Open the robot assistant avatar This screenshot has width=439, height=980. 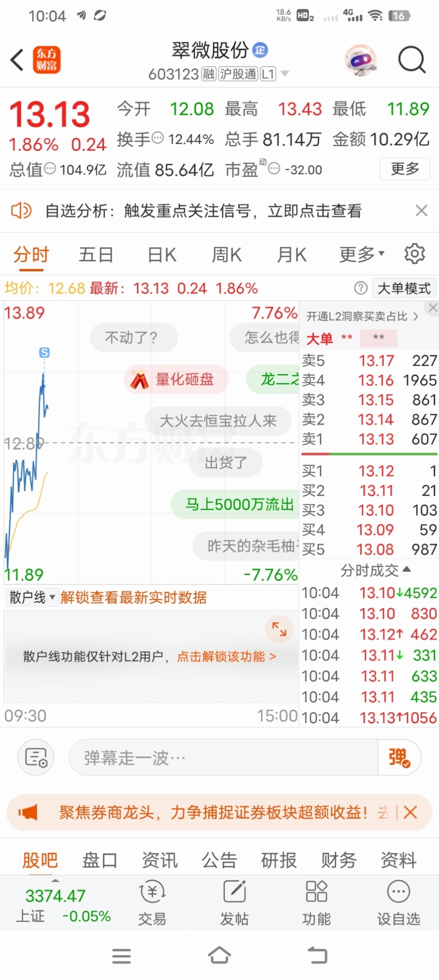[x=361, y=60]
